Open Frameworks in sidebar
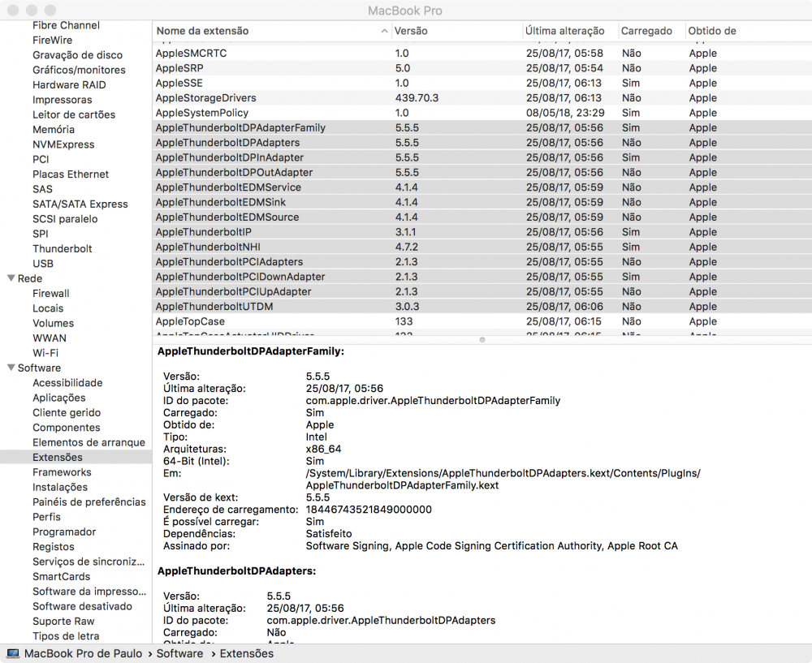The height and width of the screenshot is (663, 812). (63, 472)
